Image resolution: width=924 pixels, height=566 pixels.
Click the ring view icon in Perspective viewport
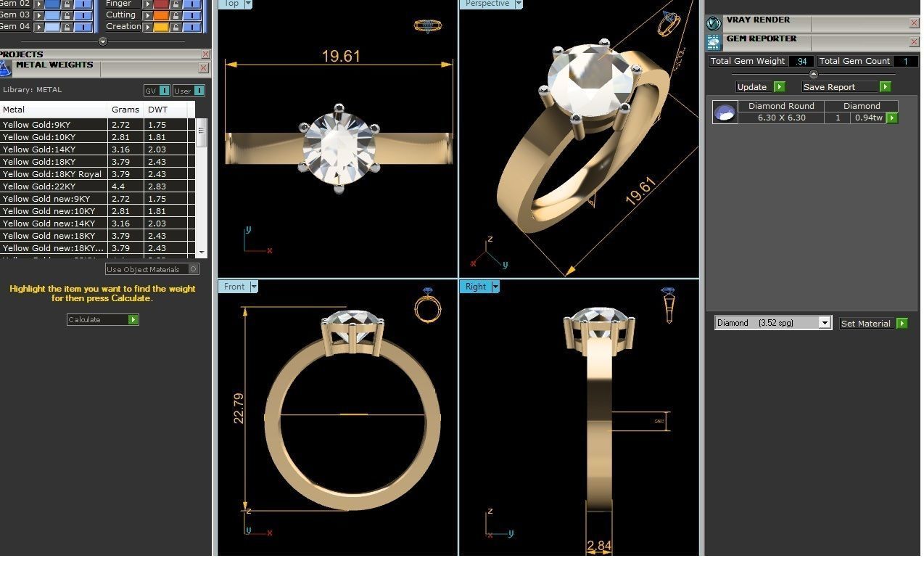669,23
